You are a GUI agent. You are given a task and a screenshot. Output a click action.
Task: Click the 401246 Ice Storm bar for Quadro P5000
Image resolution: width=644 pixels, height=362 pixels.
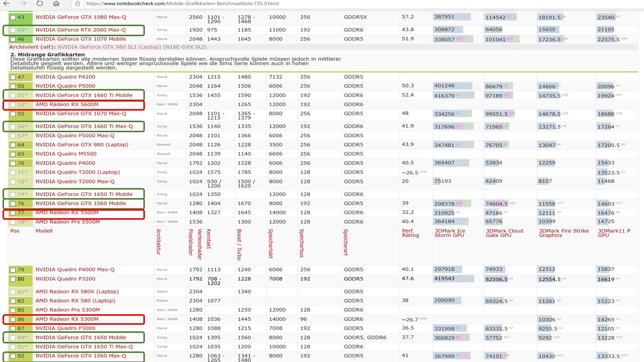point(453,86)
